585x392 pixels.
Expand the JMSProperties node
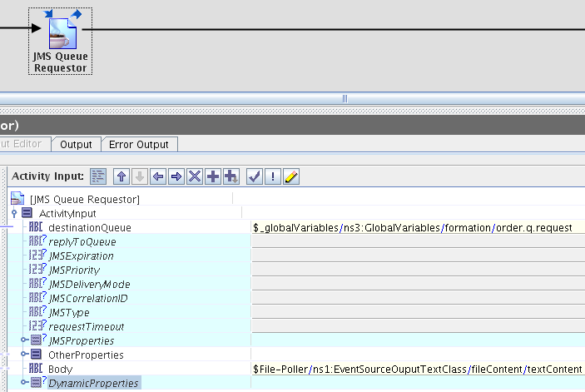[x=25, y=340]
